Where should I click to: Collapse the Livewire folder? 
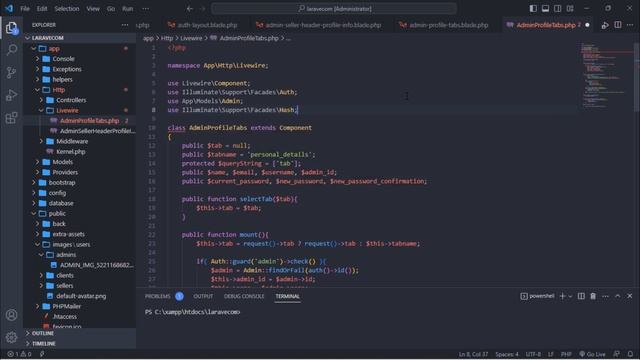coord(80,110)
